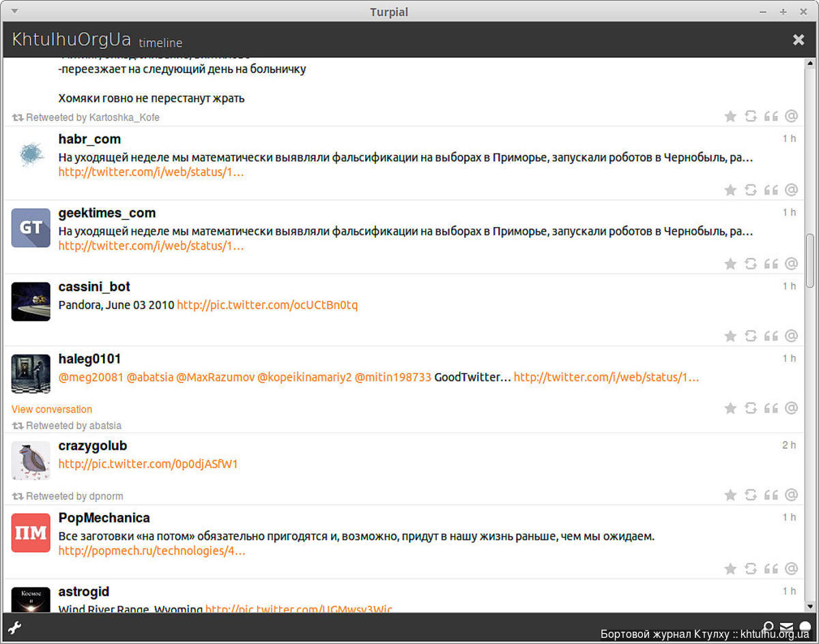Screen dimensions: 819x644
Task: Click the PopMechanica username
Action: pos(104,518)
